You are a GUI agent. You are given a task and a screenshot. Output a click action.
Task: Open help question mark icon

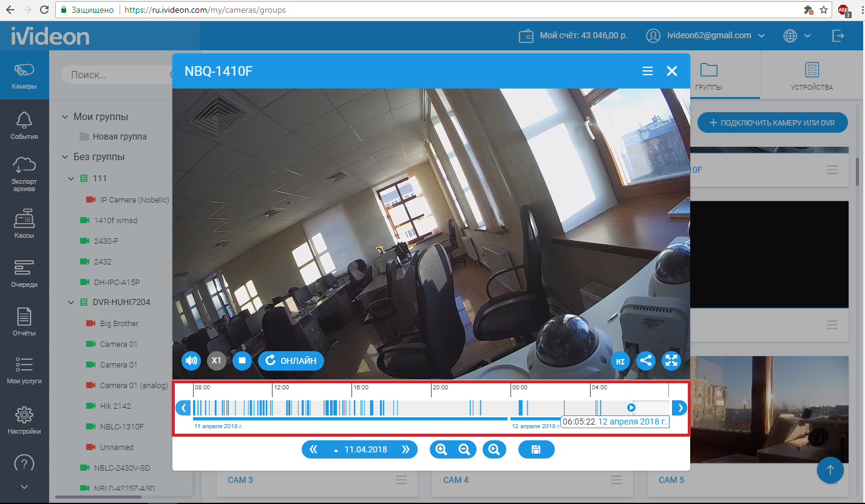(24, 464)
